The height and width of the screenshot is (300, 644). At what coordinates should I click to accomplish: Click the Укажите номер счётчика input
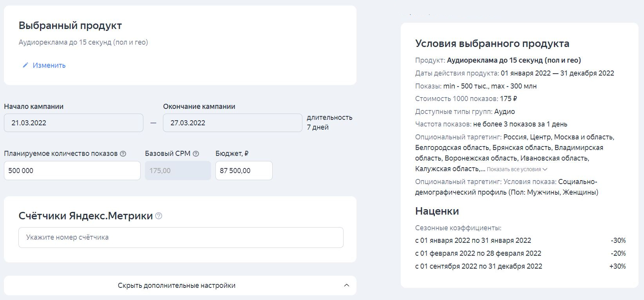click(181, 237)
